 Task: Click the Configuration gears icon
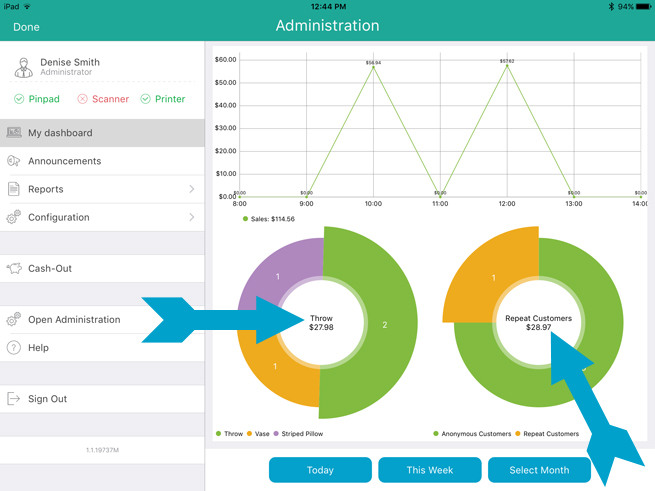tap(14, 217)
